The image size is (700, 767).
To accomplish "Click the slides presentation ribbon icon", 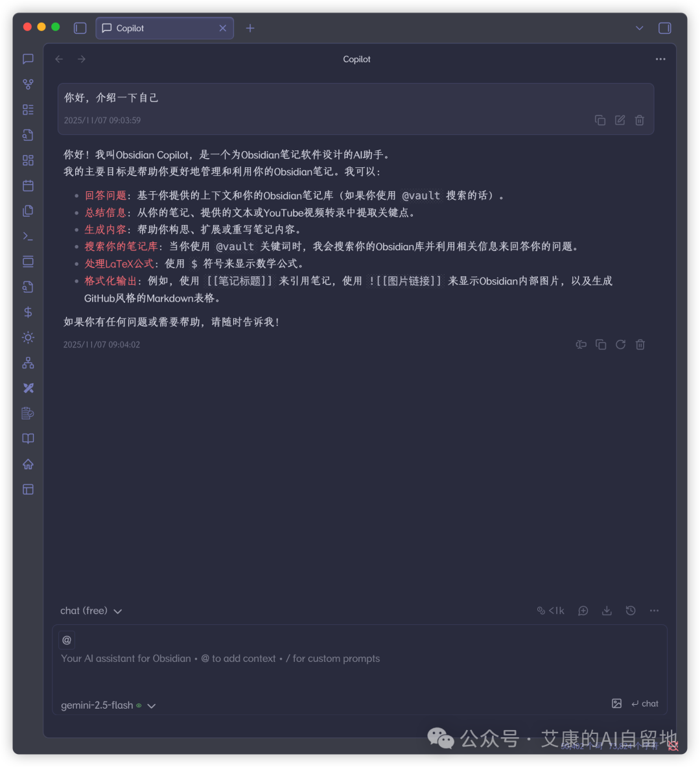I will [x=28, y=262].
